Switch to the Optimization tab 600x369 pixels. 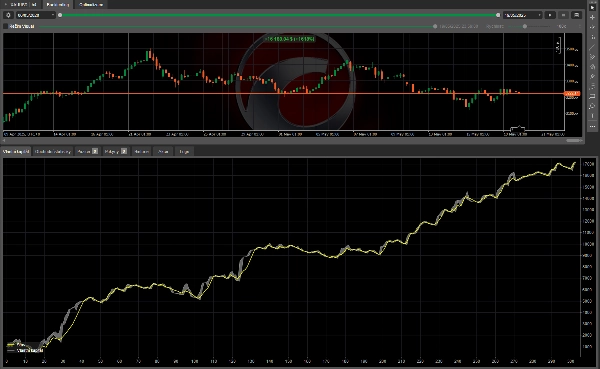tap(91, 5)
